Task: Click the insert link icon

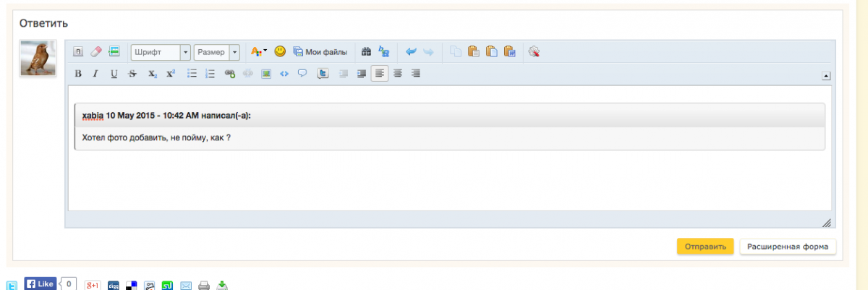Action: 230,74
